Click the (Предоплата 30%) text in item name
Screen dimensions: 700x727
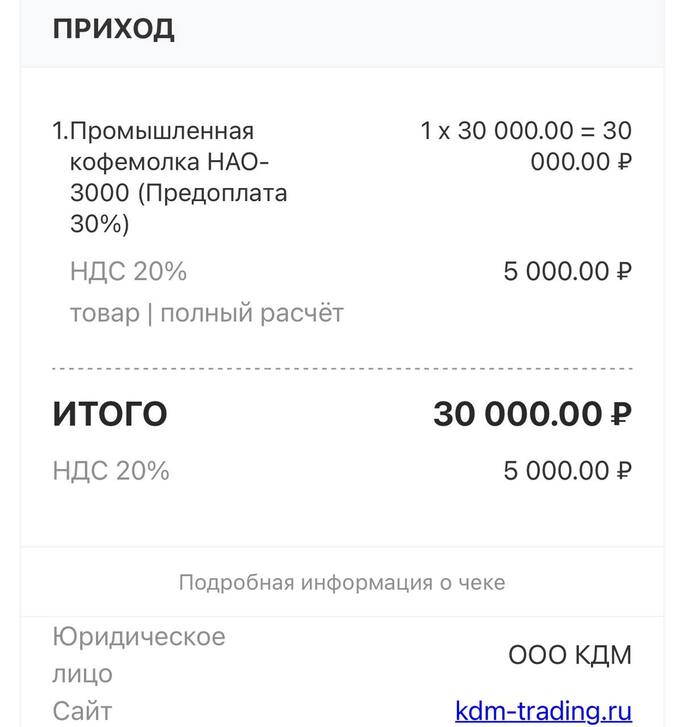(178, 208)
